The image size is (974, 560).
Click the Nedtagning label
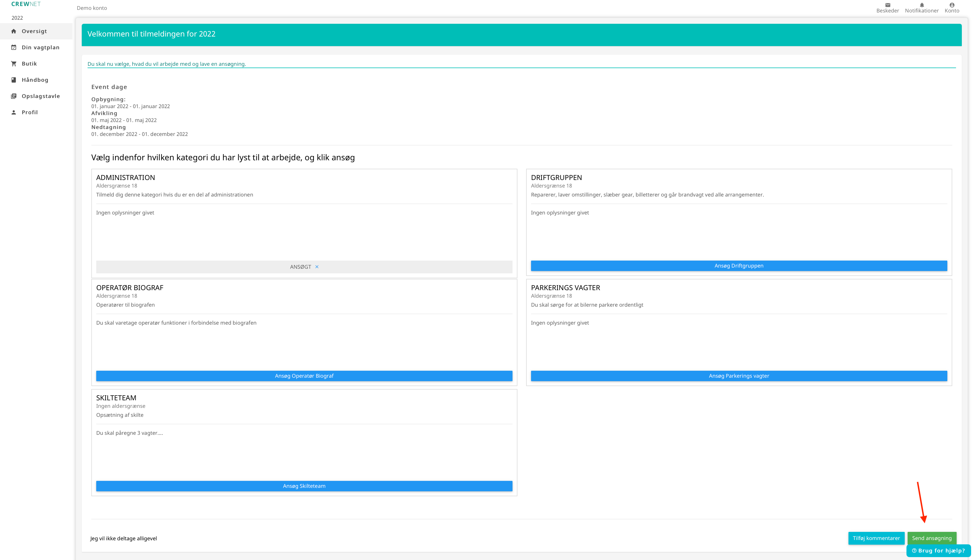click(x=108, y=127)
